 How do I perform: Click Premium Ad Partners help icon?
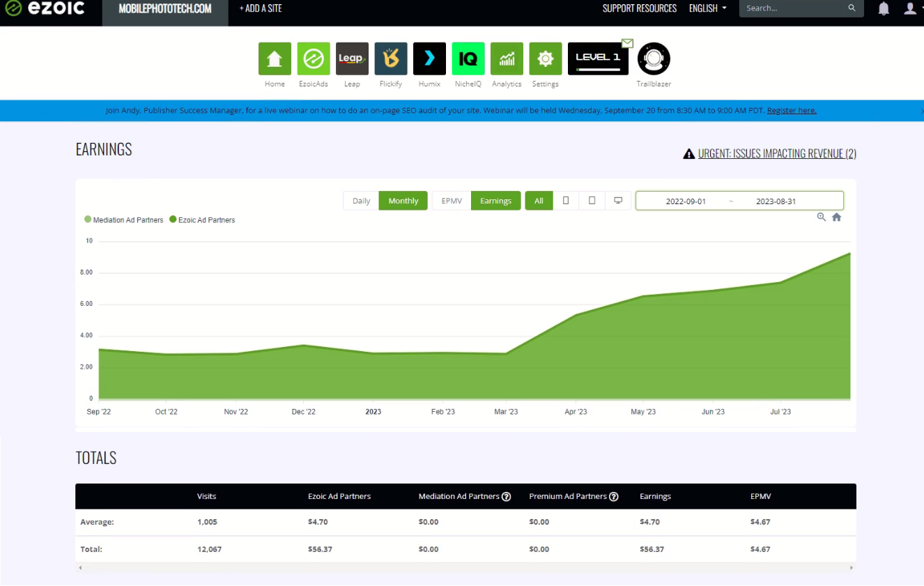614,497
